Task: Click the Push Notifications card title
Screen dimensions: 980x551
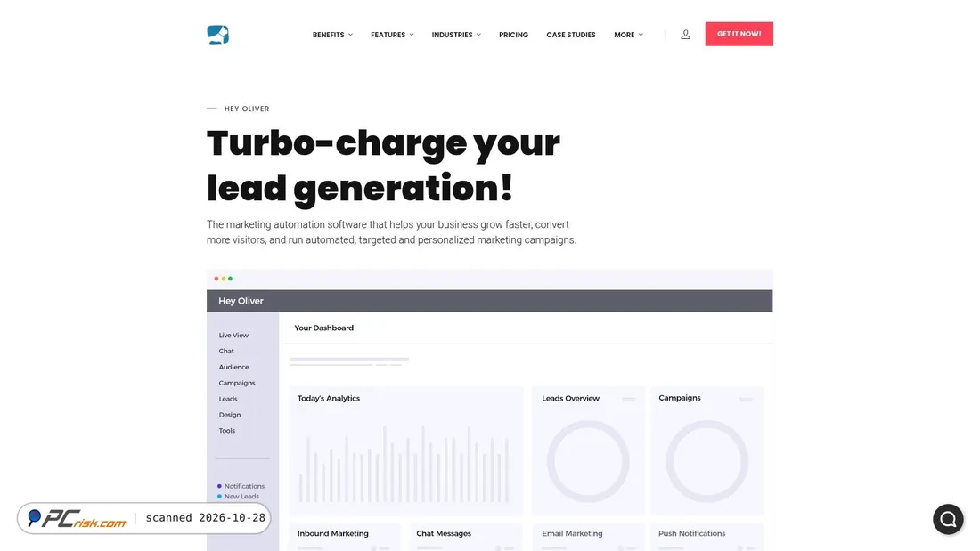Action: (692, 533)
